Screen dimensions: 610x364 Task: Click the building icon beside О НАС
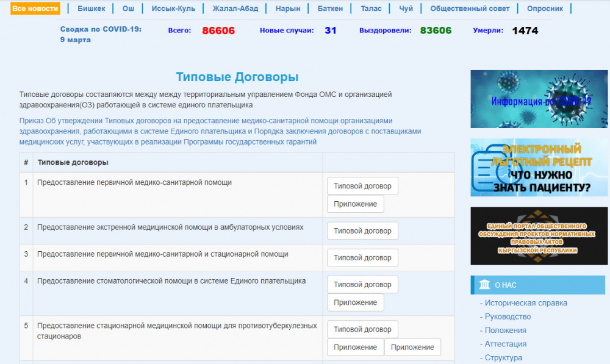pos(484,285)
